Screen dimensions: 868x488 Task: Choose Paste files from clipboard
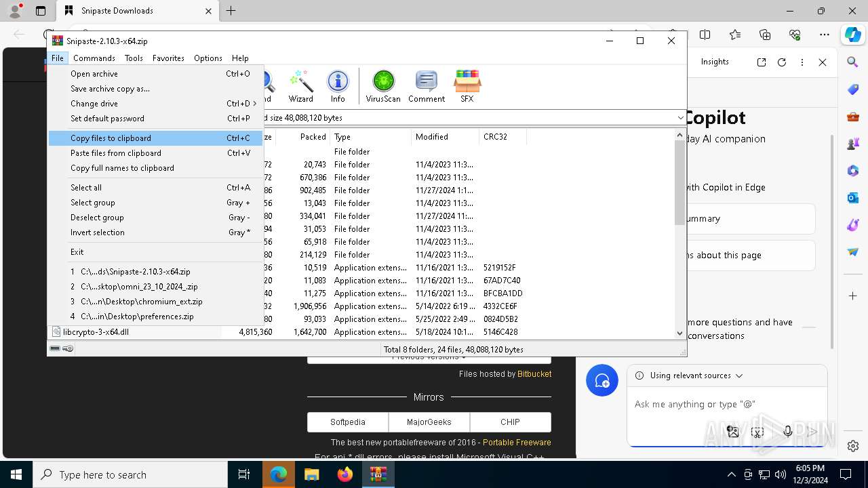156,153
